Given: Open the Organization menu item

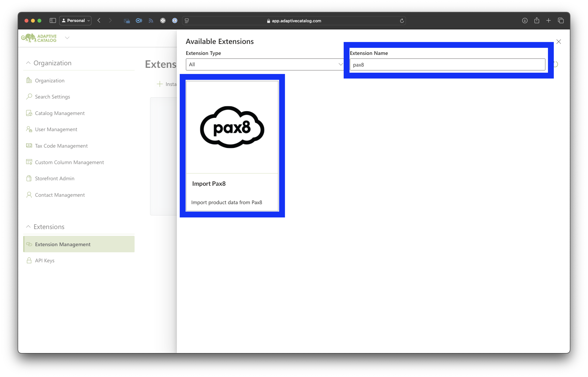Looking at the screenshot, I should click(x=50, y=80).
